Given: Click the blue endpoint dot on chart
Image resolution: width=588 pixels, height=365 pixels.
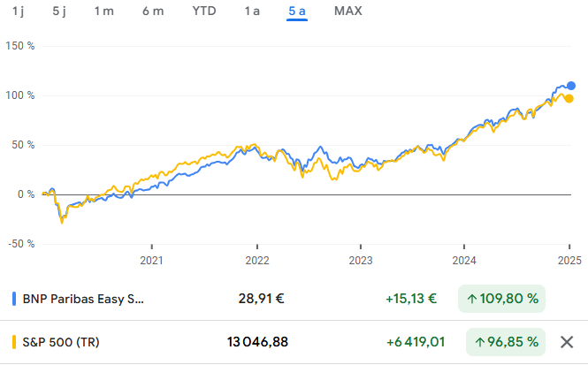Looking at the screenshot, I should pos(571,86).
